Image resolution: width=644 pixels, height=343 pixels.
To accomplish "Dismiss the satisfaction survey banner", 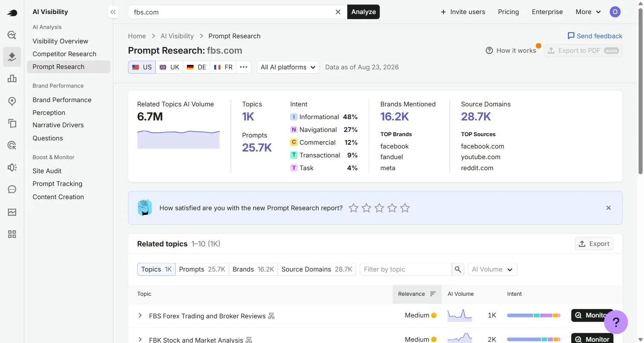I will pos(609,208).
